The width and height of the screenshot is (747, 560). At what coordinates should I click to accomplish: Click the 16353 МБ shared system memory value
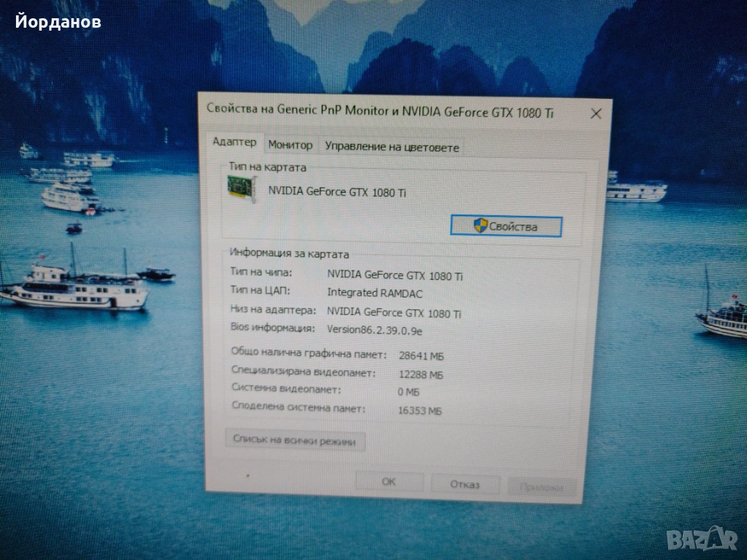pyautogui.click(x=420, y=411)
